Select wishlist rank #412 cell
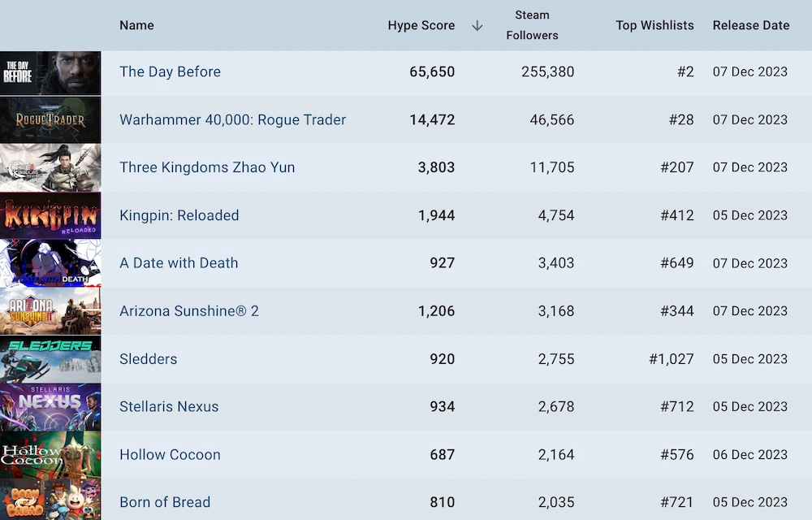This screenshot has width=812, height=520. (677, 215)
